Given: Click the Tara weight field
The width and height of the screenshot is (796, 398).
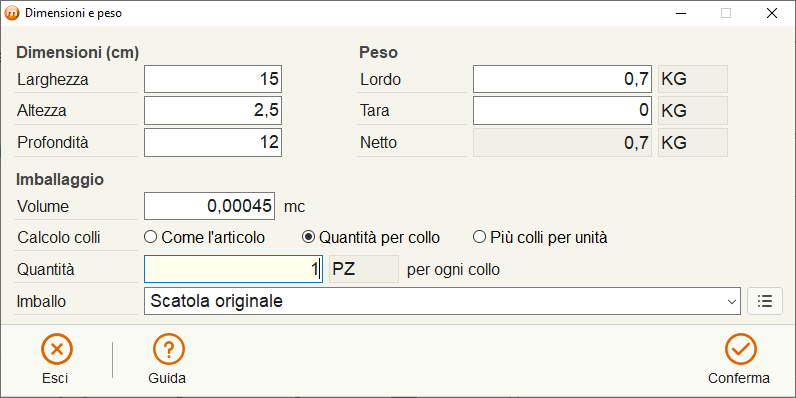Looking at the screenshot, I should tap(562, 111).
